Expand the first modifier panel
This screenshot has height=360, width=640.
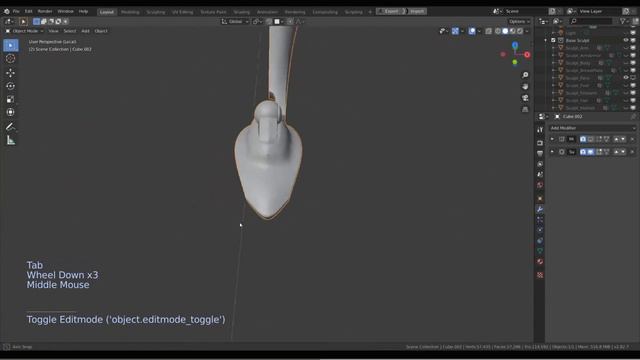coord(552,139)
